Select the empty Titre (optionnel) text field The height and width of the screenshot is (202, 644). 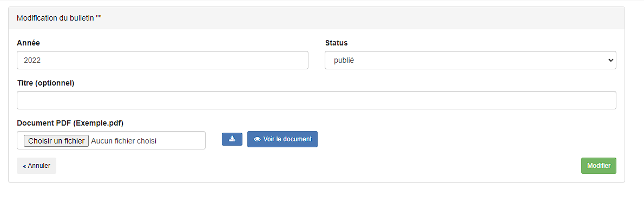click(316, 100)
